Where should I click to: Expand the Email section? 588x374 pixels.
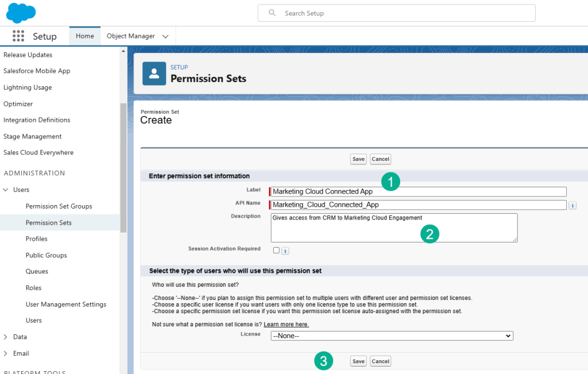pos(6,353)
